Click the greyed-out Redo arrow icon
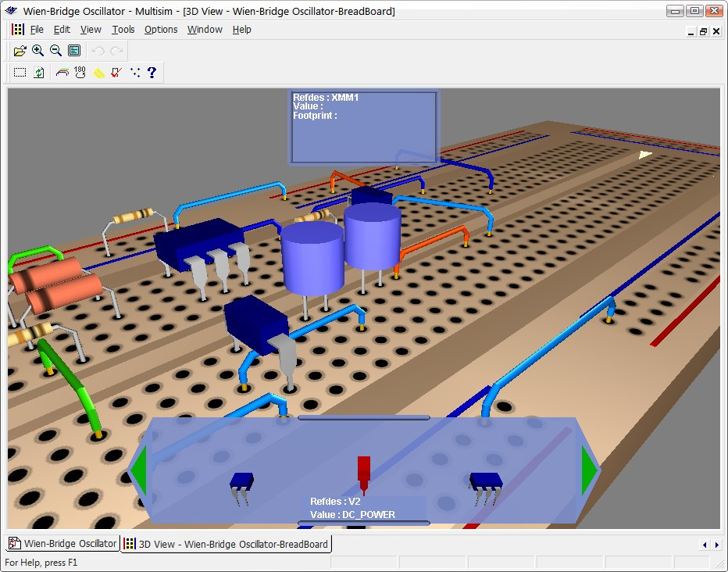Screen dimensions: 728x572 (x=116, y=51)
